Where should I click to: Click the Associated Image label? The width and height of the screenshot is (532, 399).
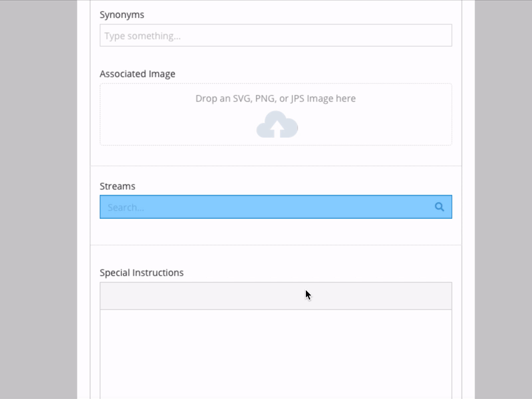[138, 74]
